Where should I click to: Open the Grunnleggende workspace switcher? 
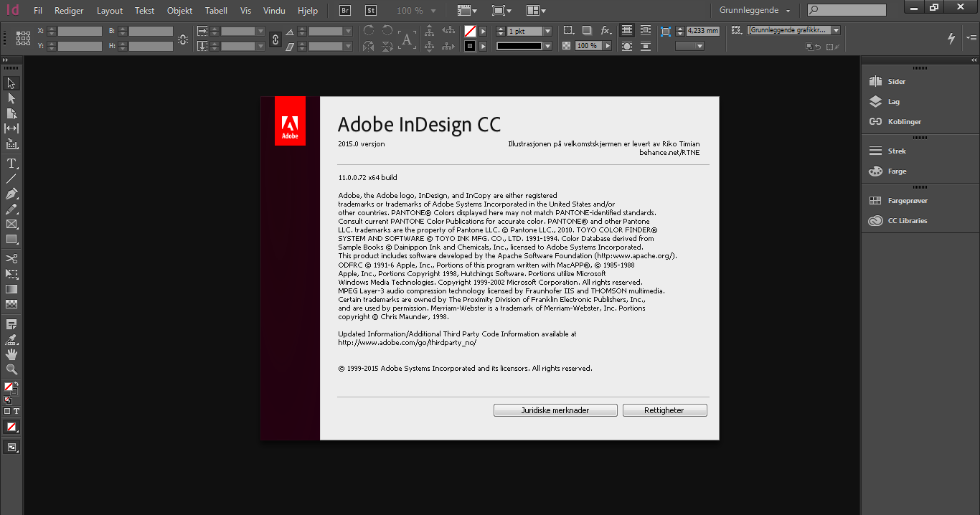point(755,11)
